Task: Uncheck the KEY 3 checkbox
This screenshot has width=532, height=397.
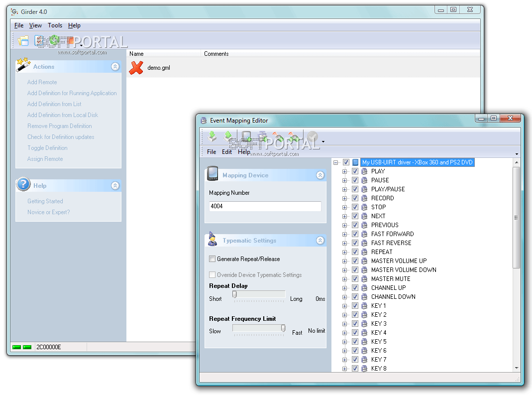Action: point(355,324)
